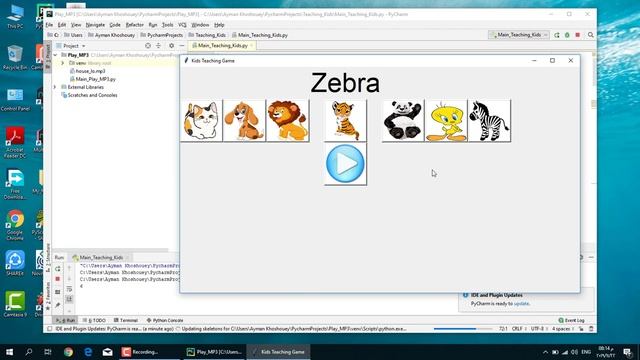Click red stop icon in Run panel

pyautogui.click(x=58, y=279)
